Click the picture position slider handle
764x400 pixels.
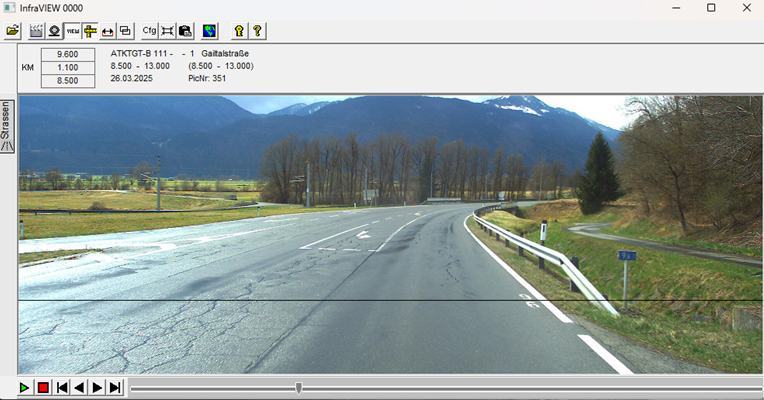click(298, 388)
